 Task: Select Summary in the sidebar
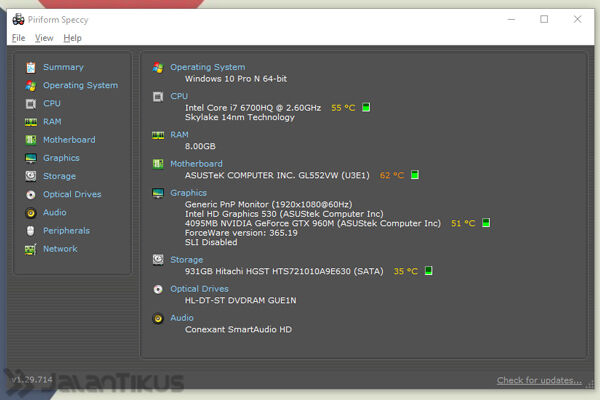[63, 67]
